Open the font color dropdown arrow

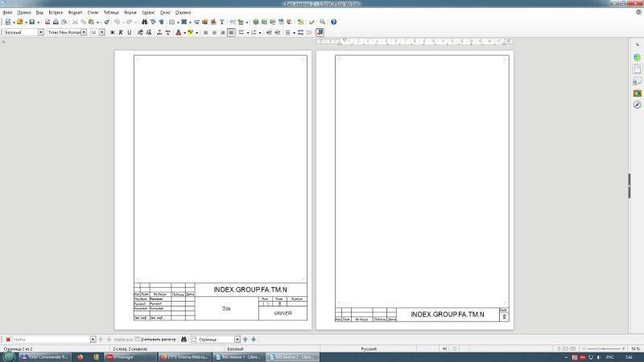185,33
